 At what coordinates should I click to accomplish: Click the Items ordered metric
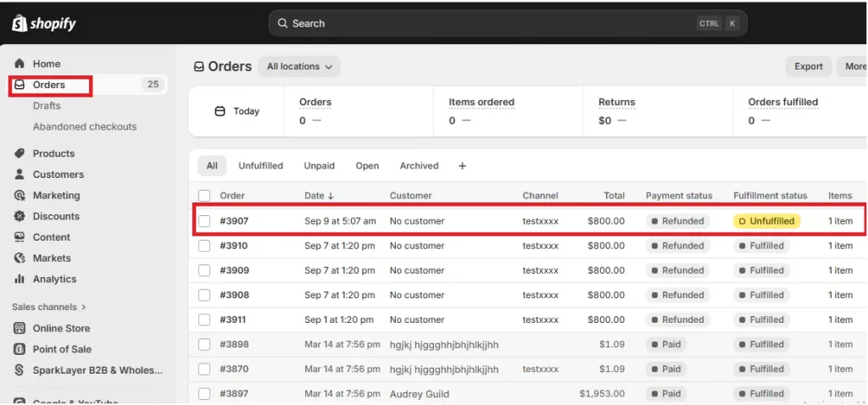click(x=481, y=103)
